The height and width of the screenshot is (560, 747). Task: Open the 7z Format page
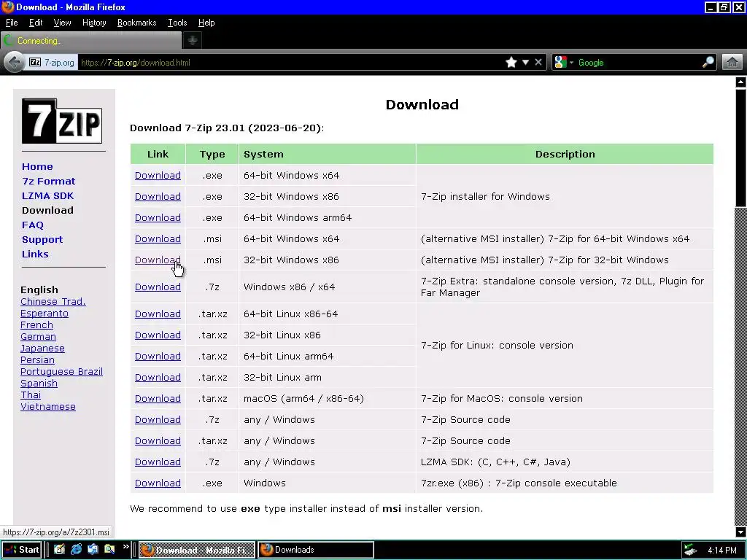tap(49, 182)
